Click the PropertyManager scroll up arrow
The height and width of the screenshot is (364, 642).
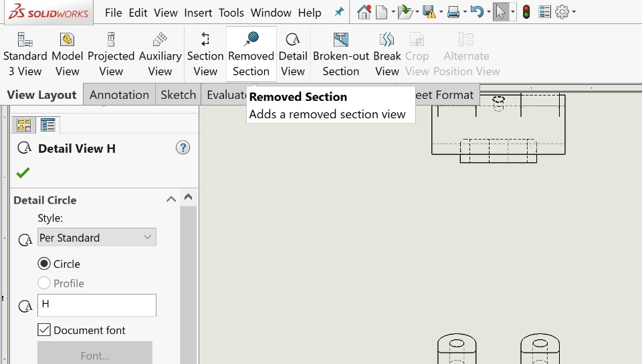(189, 197)
